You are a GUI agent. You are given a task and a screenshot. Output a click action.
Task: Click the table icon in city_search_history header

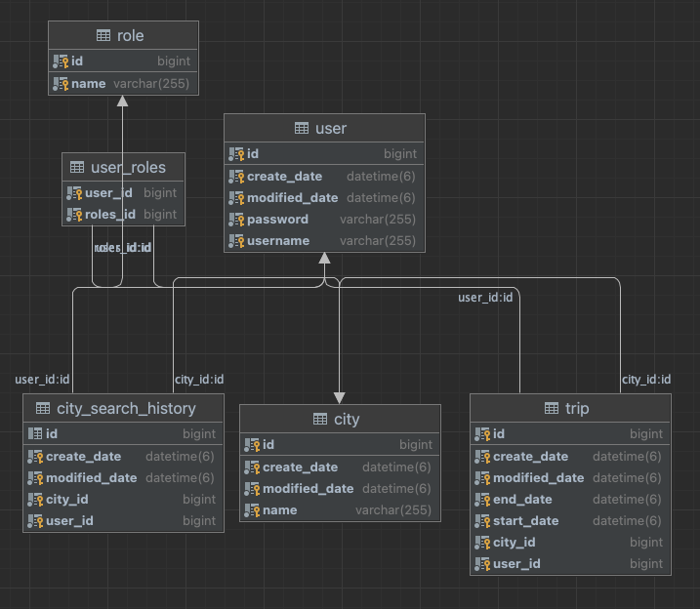(x=43, y=408)
